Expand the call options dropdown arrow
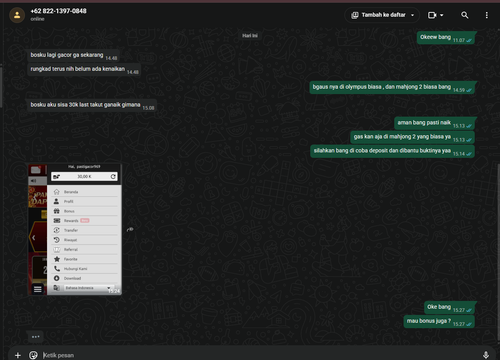Image resolution: width=500 pixels, height=360 pixels. point(442,15)
